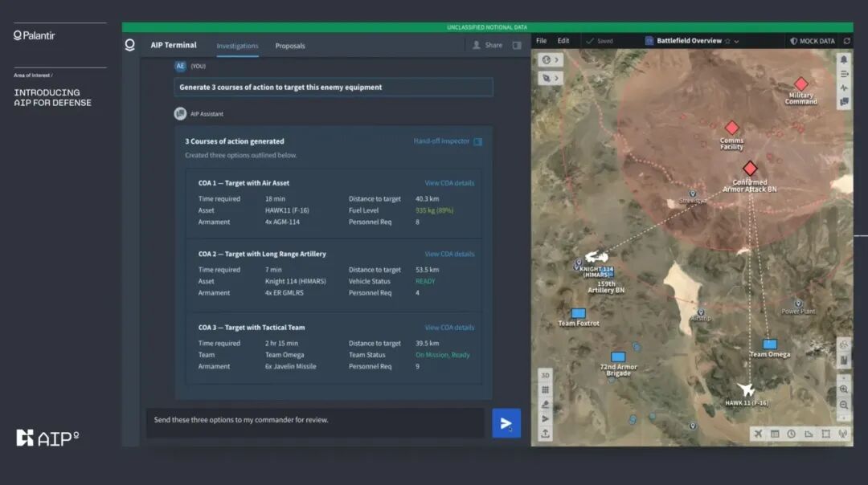Select the Military Command red diamond marker
868x485 pixels.
[801, 84]
